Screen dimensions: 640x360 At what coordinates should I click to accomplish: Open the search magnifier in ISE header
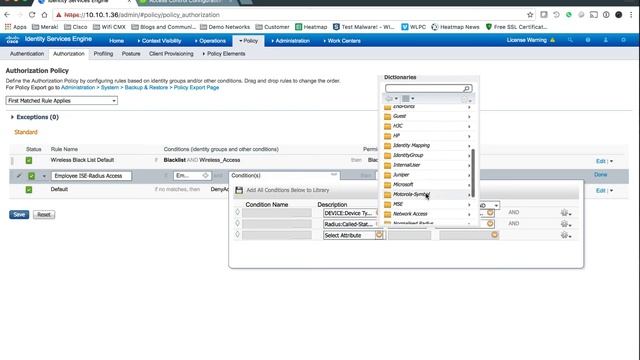click(x=570, y=40)
